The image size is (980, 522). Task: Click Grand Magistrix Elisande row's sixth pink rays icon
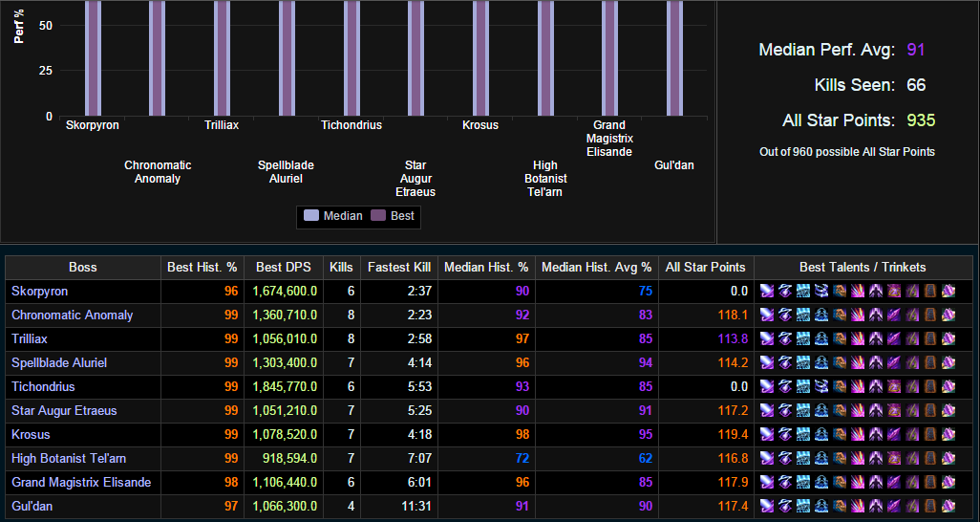pyautogui.click(x=858, y=482)
